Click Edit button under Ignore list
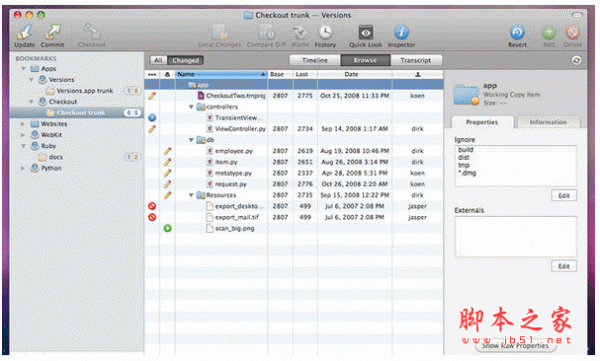This screenshot has width=600, height=361. click(564, 195)
